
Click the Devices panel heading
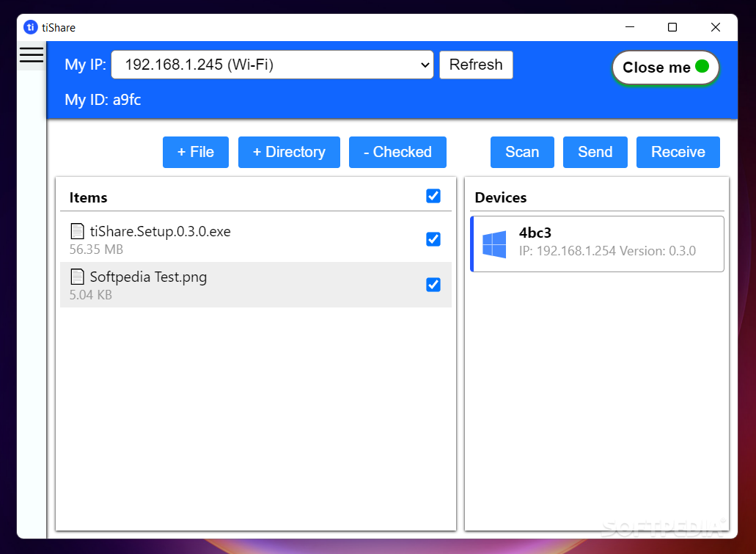tap(501, 197)
